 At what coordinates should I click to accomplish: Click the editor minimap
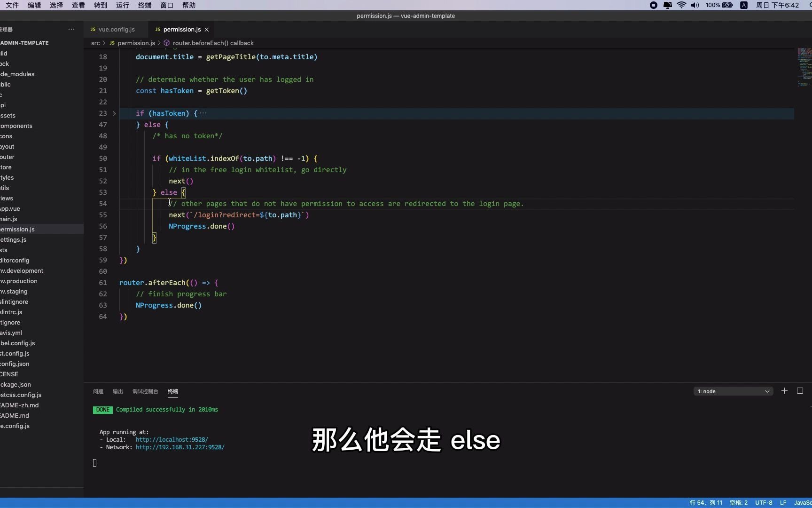pos(804,67)
